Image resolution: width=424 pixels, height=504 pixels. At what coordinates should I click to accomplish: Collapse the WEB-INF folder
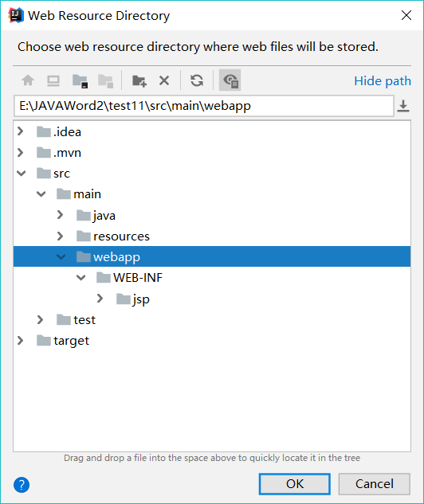[x=81, y=277]
